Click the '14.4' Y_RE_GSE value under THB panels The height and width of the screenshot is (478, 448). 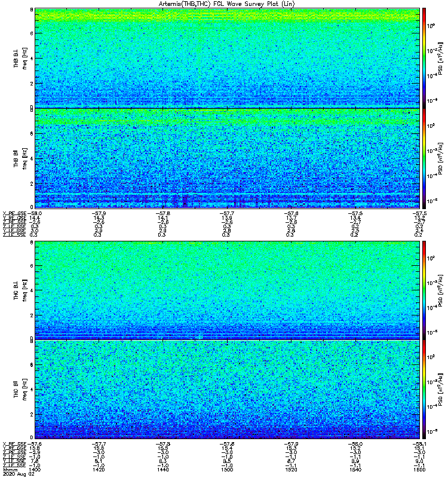(x=34, y=218)
